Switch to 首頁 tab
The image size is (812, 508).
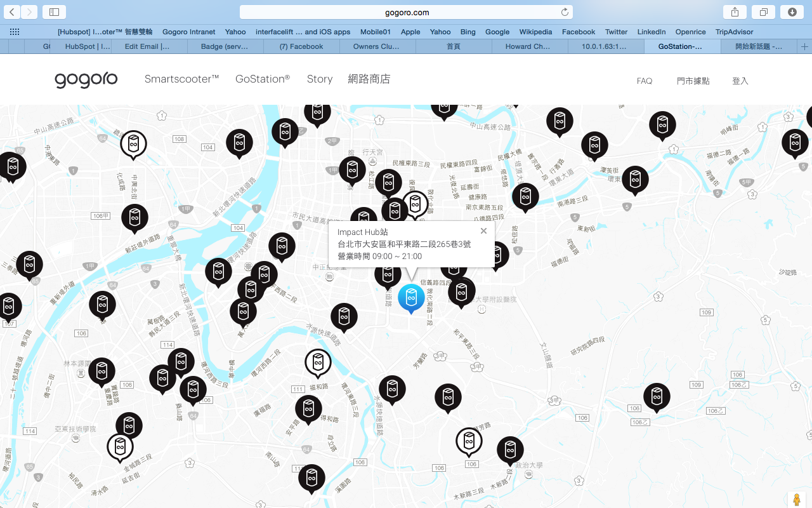tap(454, 46)
